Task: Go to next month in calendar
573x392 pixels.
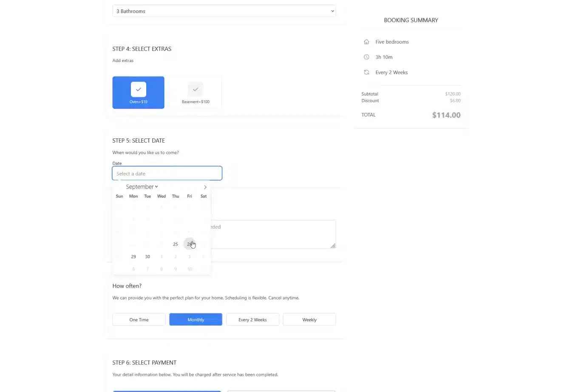Action: (205, 187)
